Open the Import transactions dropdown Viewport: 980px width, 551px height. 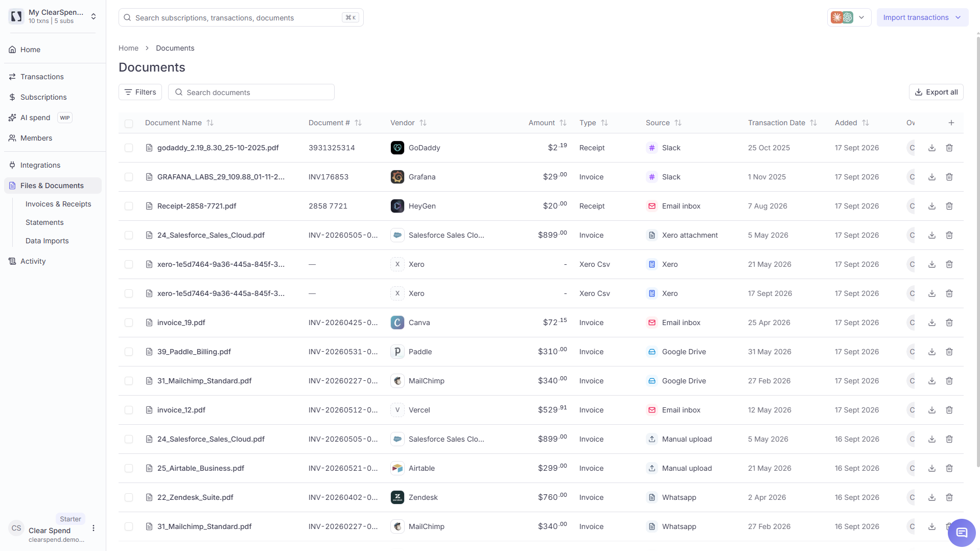point(922,17)
